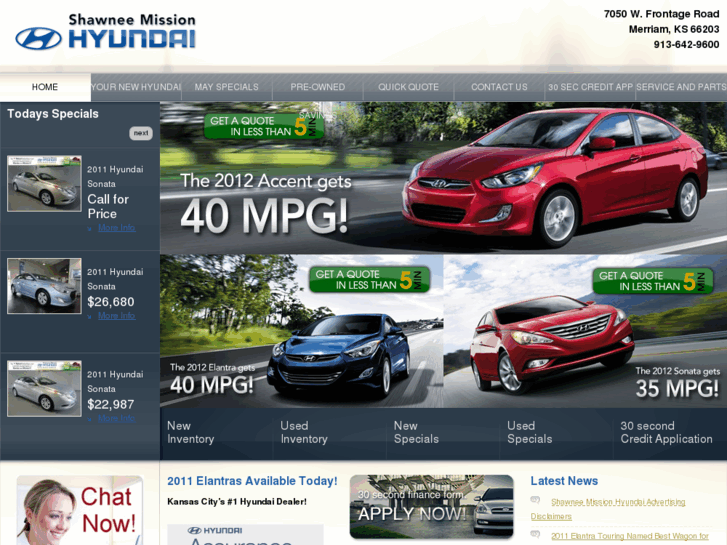Viewport: 727px width, 545px height.
Task: Choose CONTACT US in navigation bar
Action: tap(499, 87)
